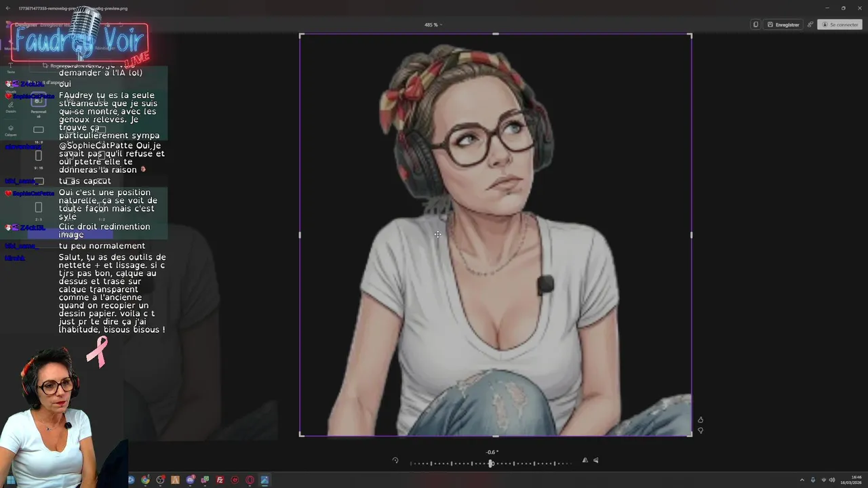Click the thumbs up feedback icon

tap(701, 420)
